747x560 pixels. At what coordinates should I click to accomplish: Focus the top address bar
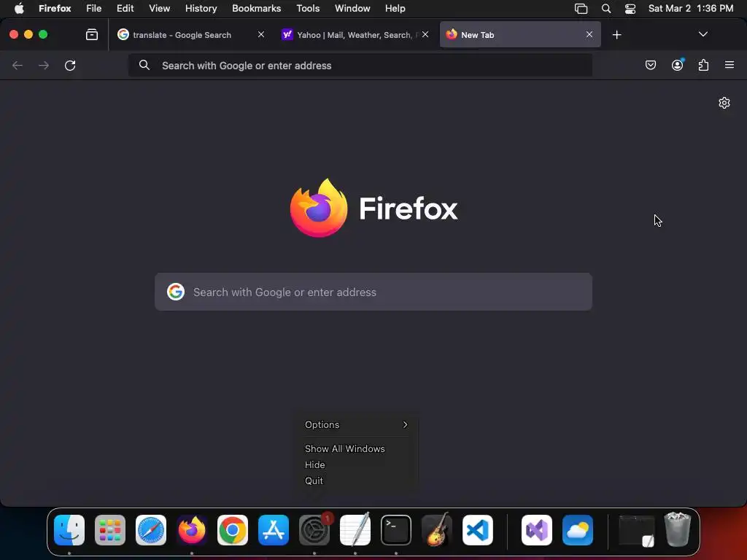coord(360,65)
